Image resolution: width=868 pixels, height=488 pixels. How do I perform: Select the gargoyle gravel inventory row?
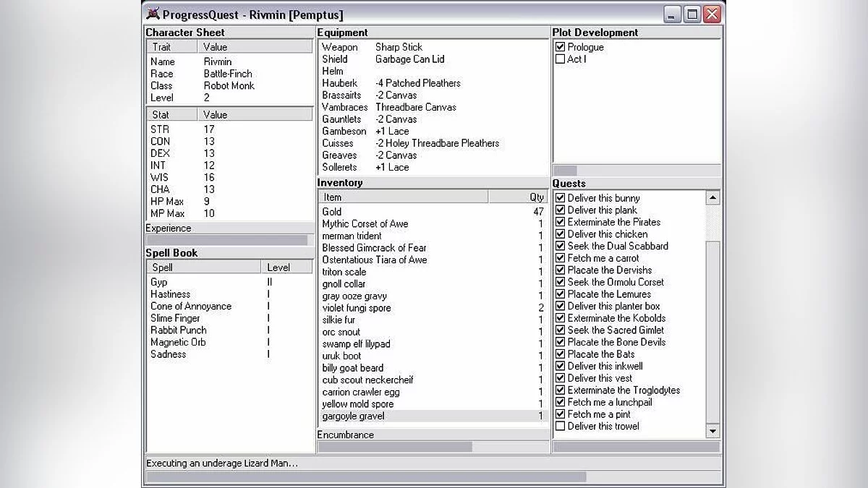tap(433, 416)
